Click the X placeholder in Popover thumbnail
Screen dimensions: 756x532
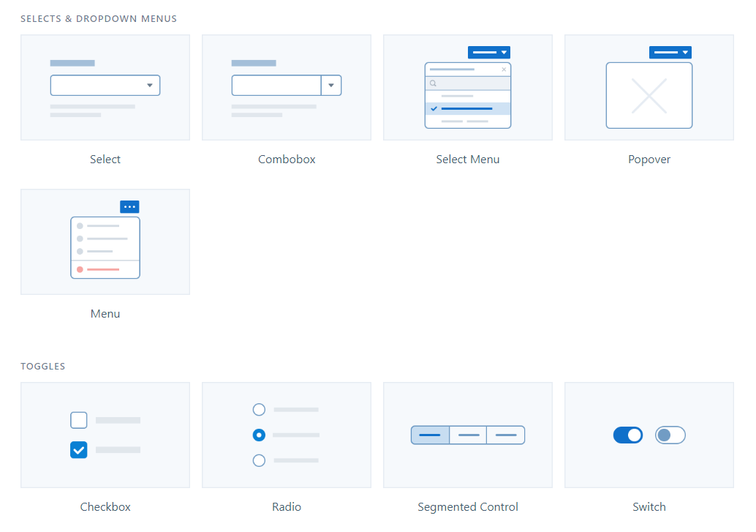[x=649, y=96]
